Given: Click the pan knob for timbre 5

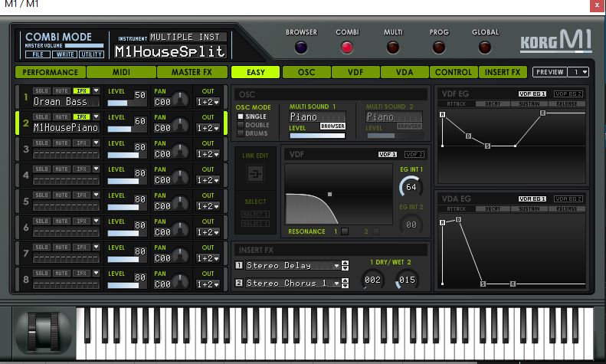Looking at the screenshot, I should (180, 204).
